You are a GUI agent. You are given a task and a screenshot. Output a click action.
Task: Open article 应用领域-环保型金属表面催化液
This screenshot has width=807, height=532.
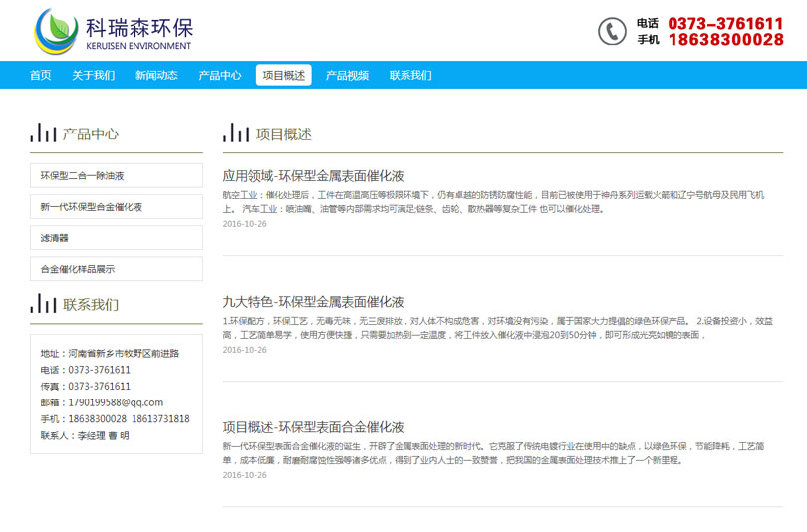[x=313, y=175]
